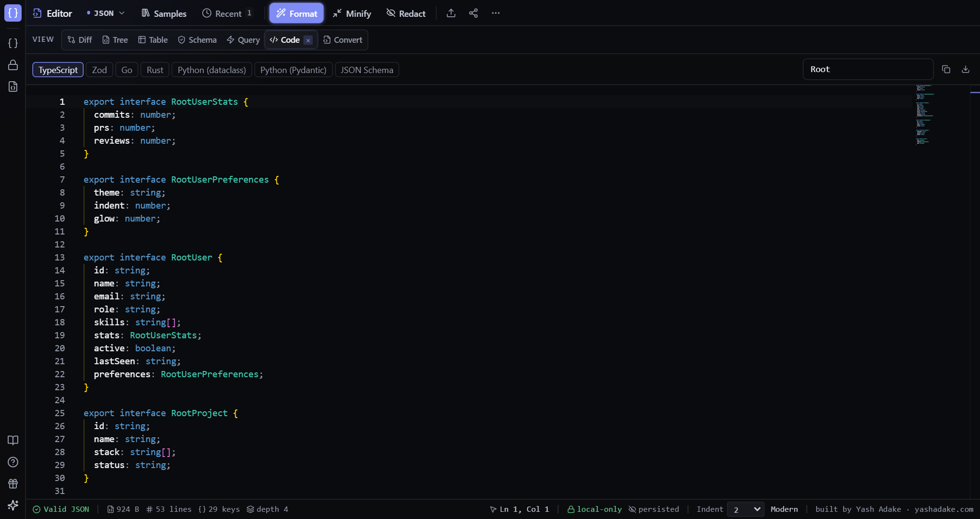Switch to the Query view
The width and height of the screenshot is (980, 519).
pyautogui.click(x=243, y=40)
